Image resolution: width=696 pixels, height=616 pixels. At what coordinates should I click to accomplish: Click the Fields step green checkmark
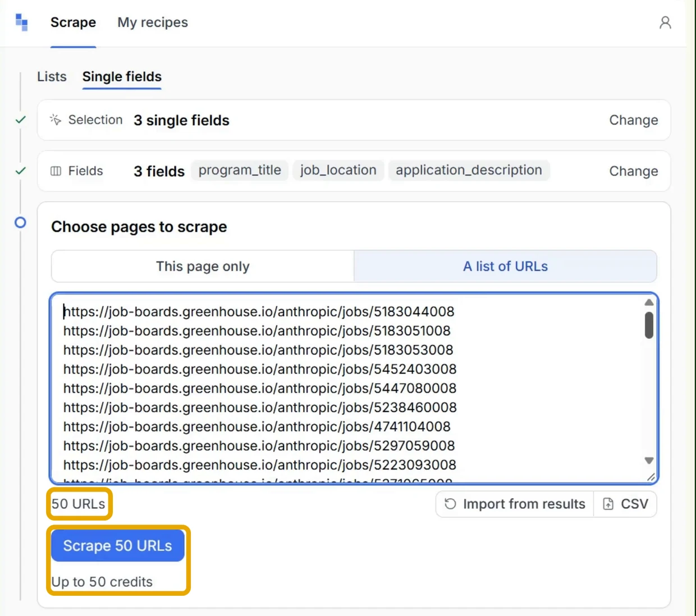point(21,171)
